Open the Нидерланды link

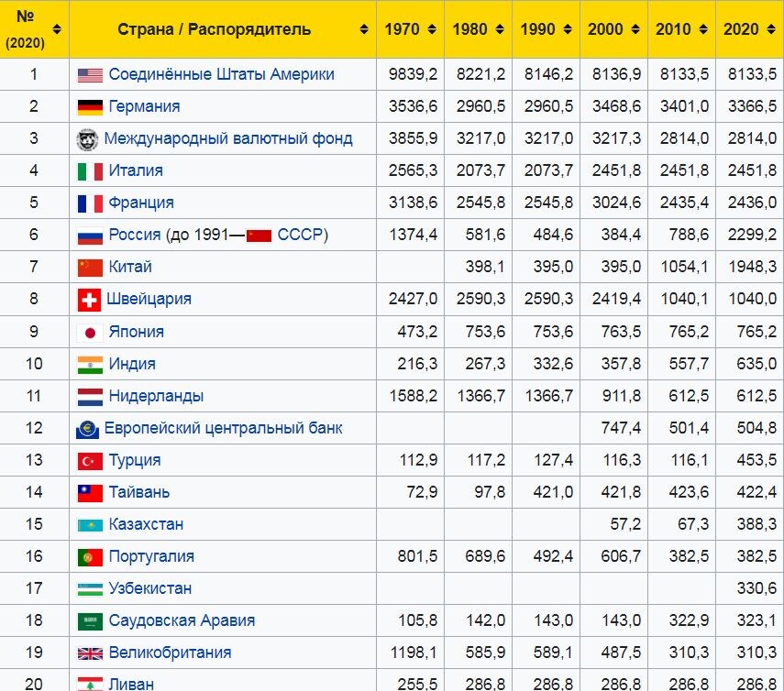(x=156, y=396)
